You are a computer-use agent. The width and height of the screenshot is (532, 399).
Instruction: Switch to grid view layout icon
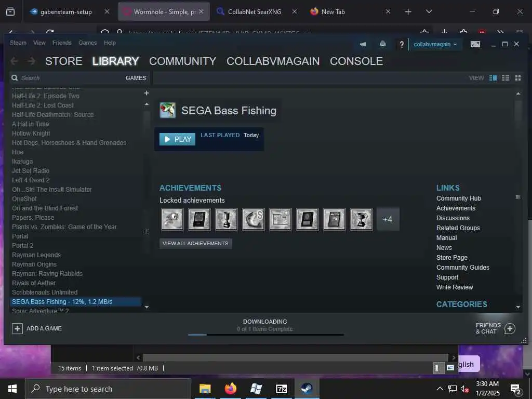518,78
